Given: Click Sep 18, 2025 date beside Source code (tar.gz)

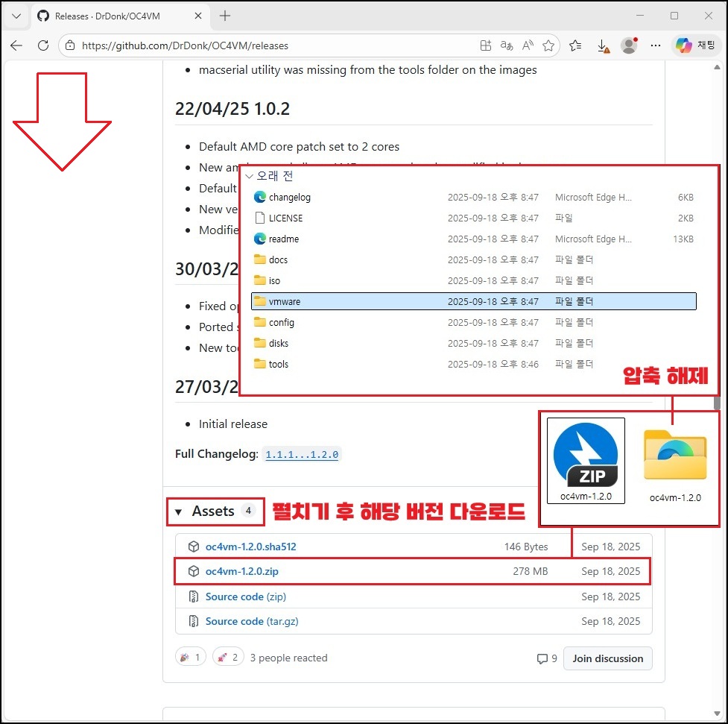Looking at the screenshot, I should (610, 621).
